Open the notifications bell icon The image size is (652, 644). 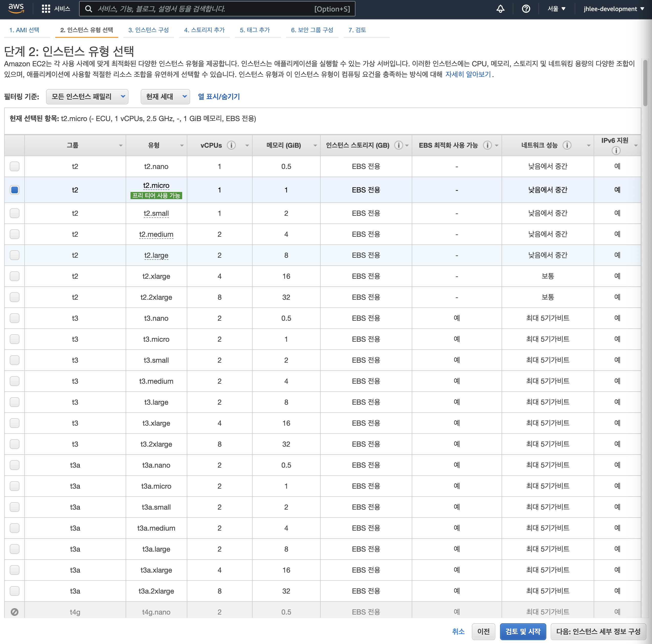[x=500, y=9]
